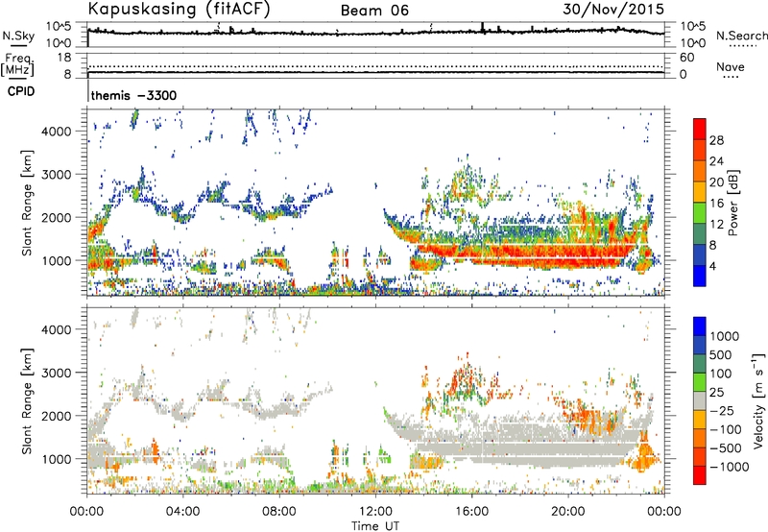This screenshot has height=532, width=768.
Task: Click the "16:00" time tick label
Action: [x=471, y=512]
